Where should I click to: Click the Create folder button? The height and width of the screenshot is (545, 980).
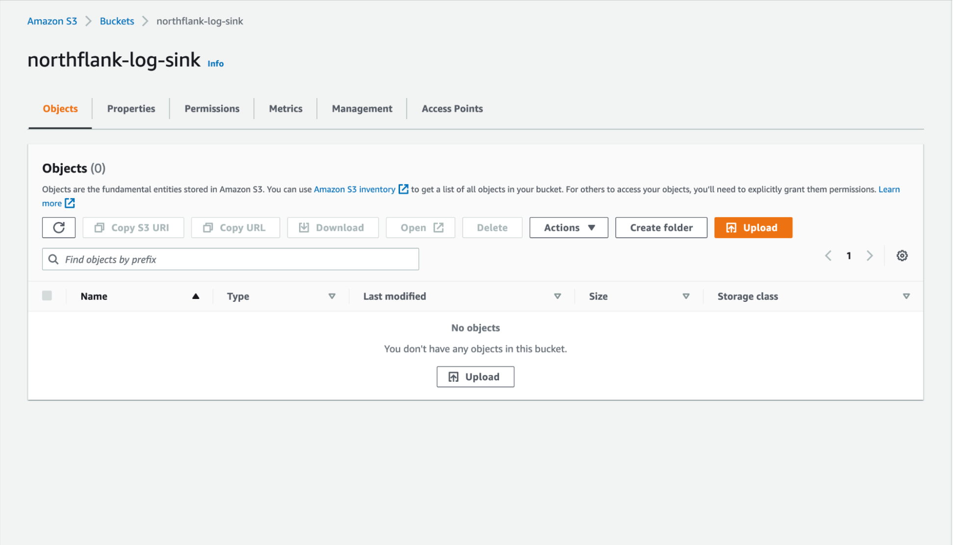pyautogui.click(x=661, y=227)
